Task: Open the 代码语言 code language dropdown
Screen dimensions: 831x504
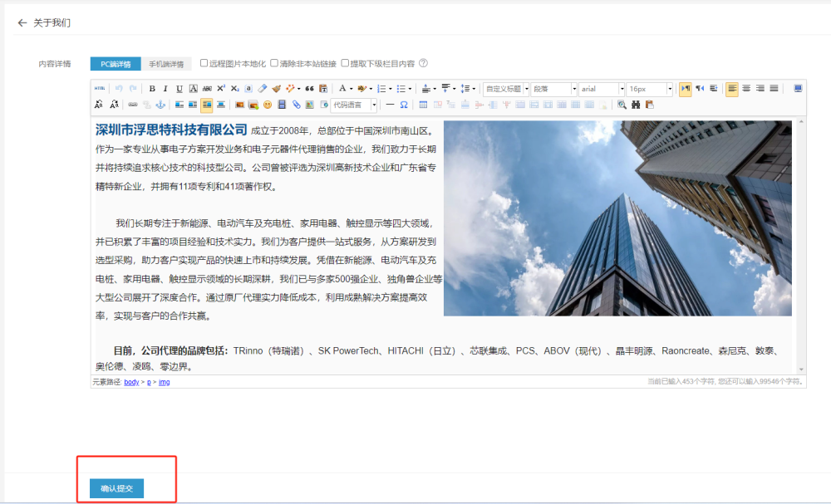Action: [354, 105]
